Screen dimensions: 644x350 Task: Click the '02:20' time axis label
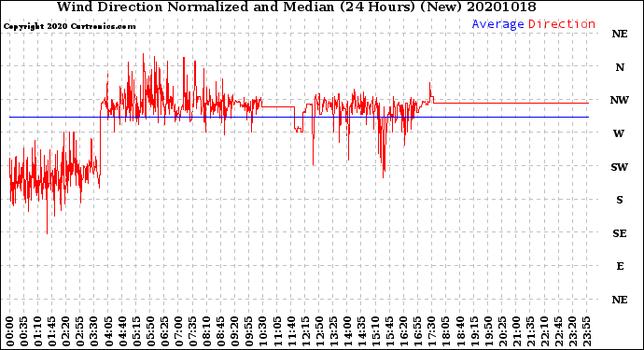click(66, 331)
